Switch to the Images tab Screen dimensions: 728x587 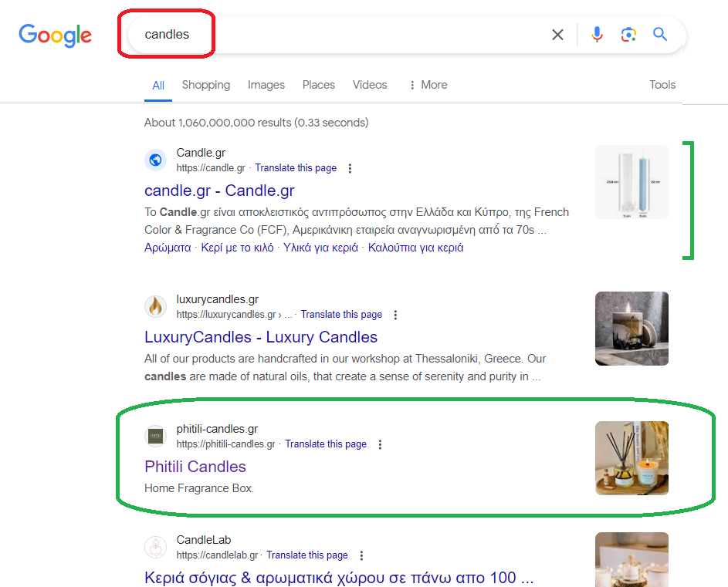[266, 85]
